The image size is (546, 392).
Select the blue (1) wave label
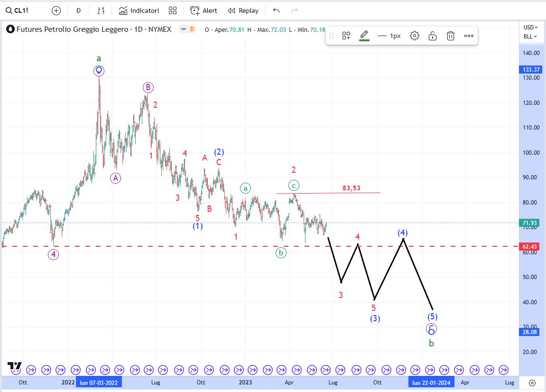click(198, 226)
